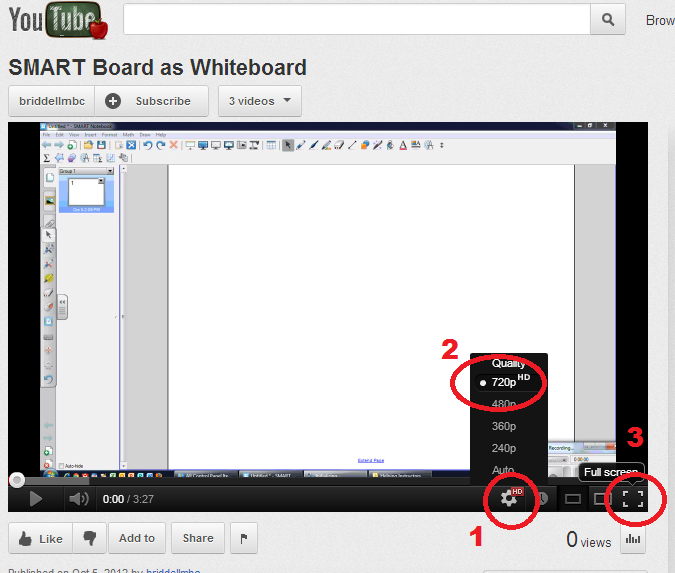This screenshot has height=573, width=675.
Task: Select 720p HD quality option
Action: [x=509, y=382]
